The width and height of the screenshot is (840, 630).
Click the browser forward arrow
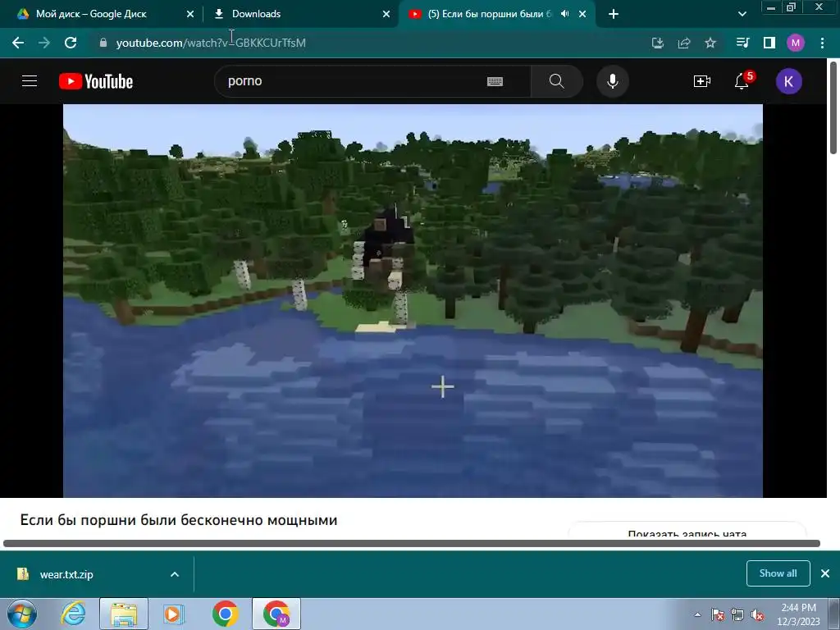pos(44,43)
